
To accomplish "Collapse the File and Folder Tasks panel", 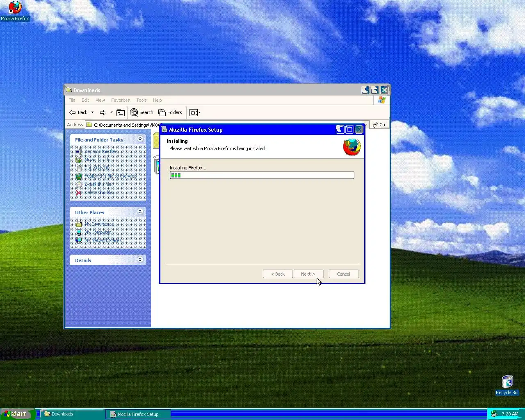I will pyautogui.click(x=140, y=139).
